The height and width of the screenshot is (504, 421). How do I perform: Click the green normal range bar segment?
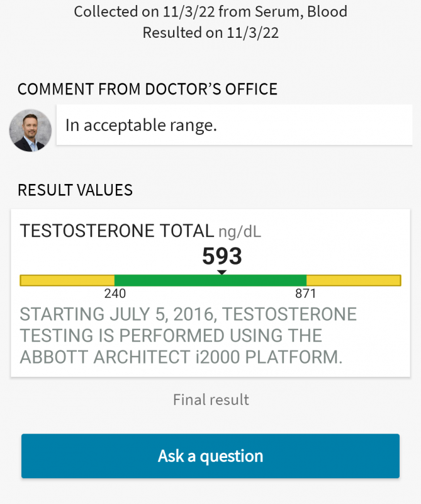tap(210, 280)
